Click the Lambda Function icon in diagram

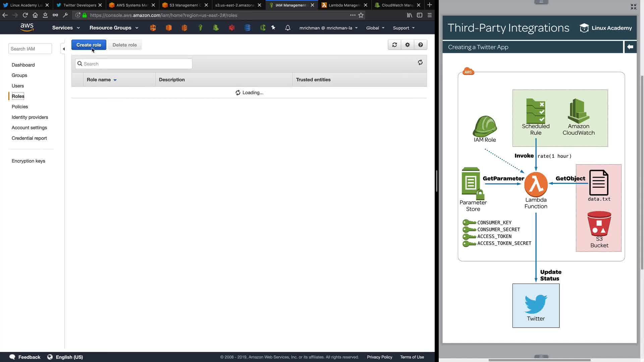[536, 184]
